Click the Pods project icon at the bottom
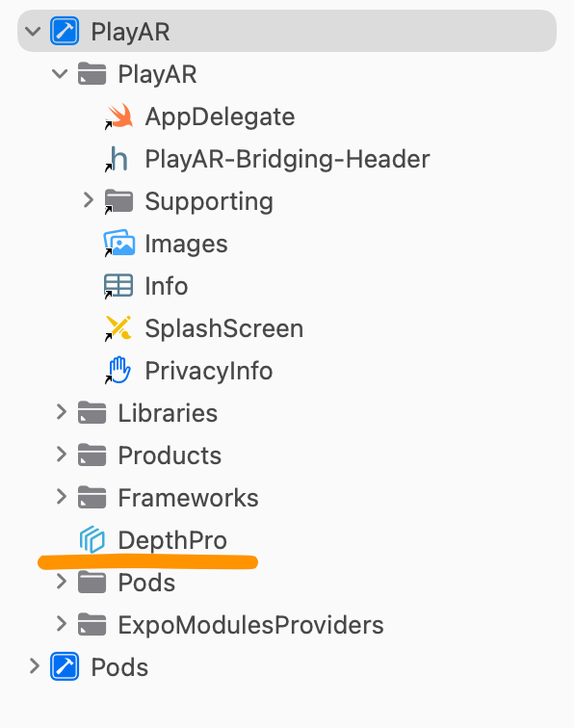576x728 pixels. pos(65,666)
